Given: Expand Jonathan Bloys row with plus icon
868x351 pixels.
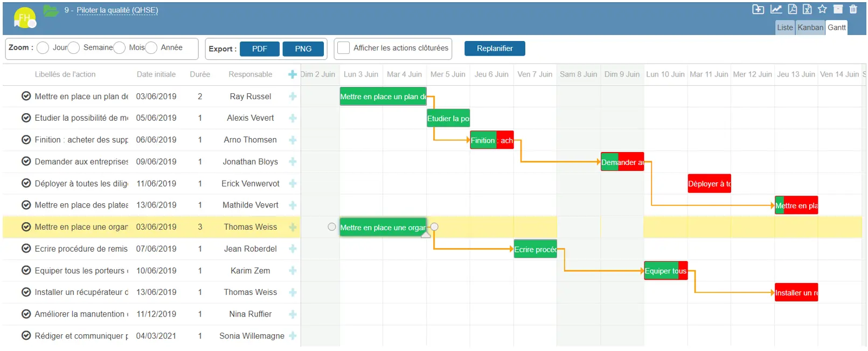Looking at the screenshot, I should (293, 162).
